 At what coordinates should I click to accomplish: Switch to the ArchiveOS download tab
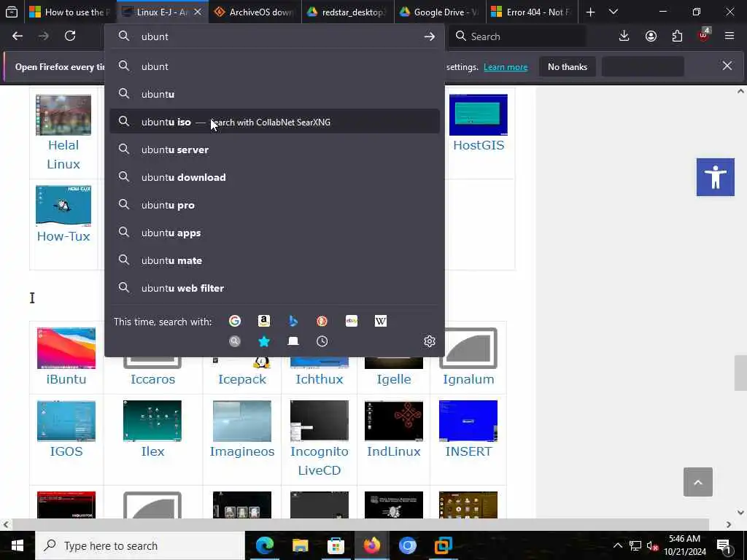tap(255, 12)
